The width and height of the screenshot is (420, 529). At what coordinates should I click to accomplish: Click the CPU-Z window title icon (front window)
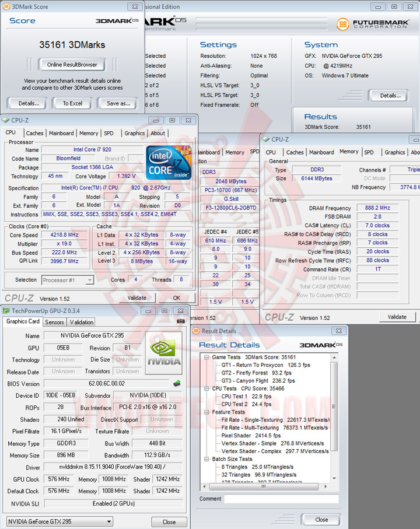pos(5,120)
